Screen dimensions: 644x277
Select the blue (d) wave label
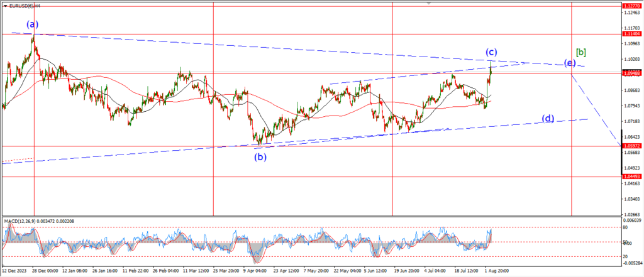click(548, 118)
